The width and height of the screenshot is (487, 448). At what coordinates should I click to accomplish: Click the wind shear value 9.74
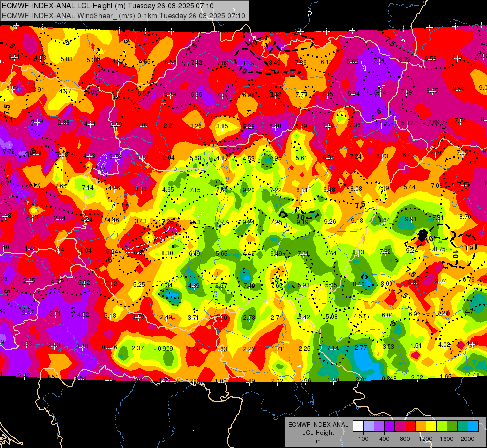(x=441, y=281)
